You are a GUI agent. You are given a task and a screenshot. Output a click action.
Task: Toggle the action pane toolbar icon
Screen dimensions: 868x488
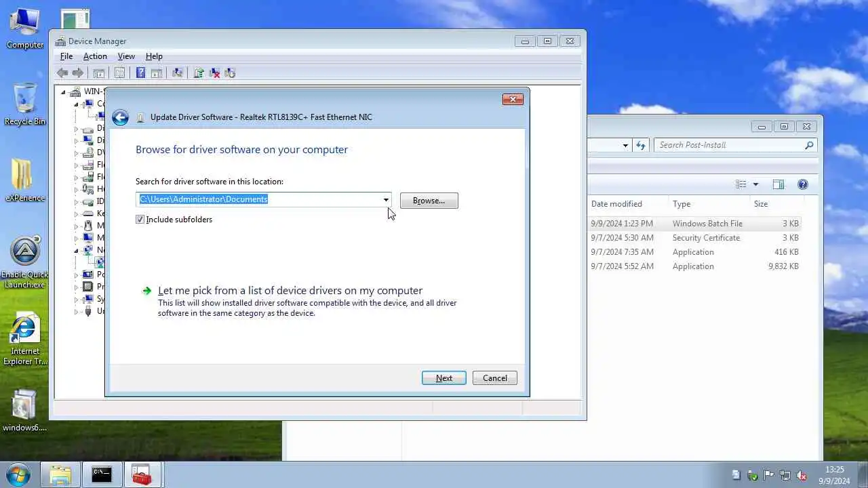[156, 73]
